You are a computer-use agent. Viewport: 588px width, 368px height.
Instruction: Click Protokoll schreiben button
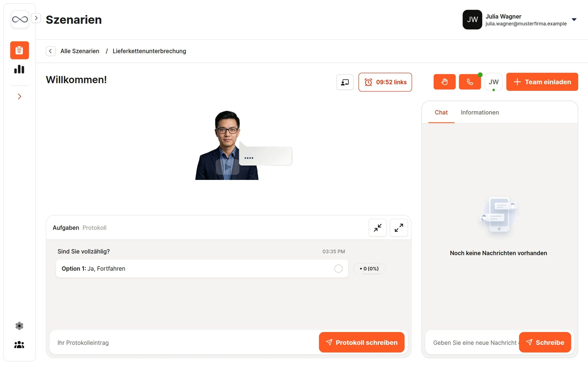(362, 342)
